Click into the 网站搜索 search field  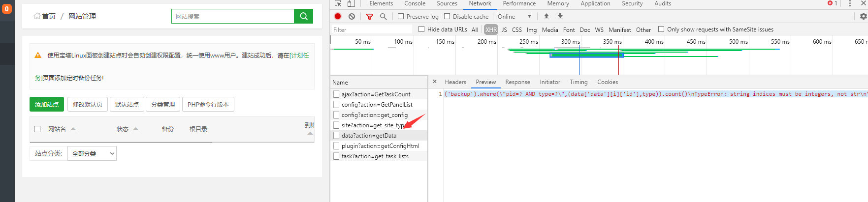pos(233,16)
